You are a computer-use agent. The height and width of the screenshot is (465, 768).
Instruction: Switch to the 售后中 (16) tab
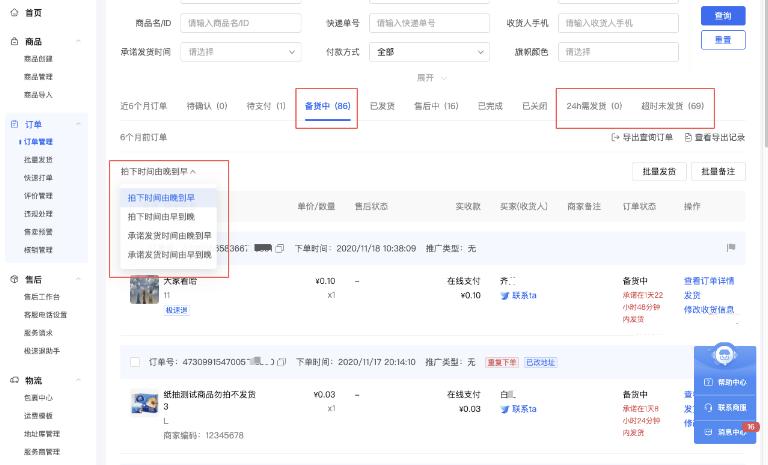coord(436,106)
